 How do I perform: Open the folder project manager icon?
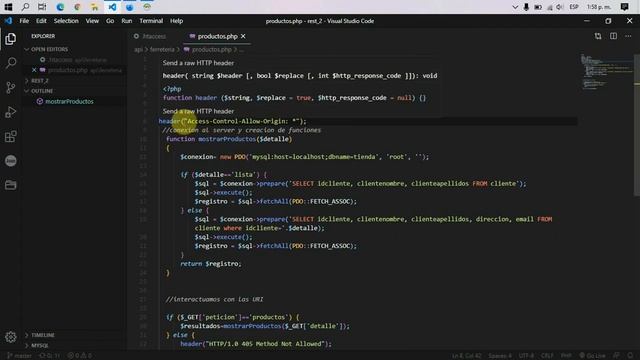[11, 185]
